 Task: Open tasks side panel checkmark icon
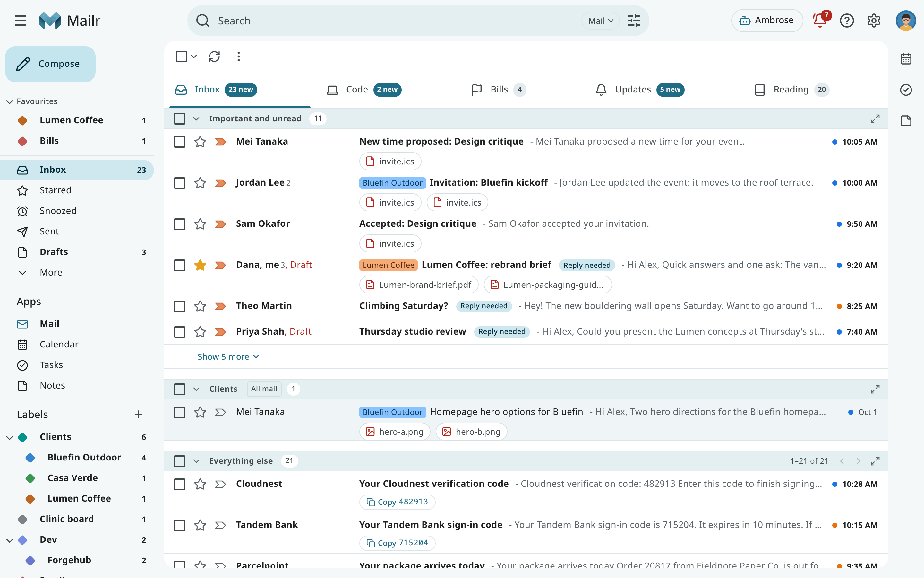(906, 90)
